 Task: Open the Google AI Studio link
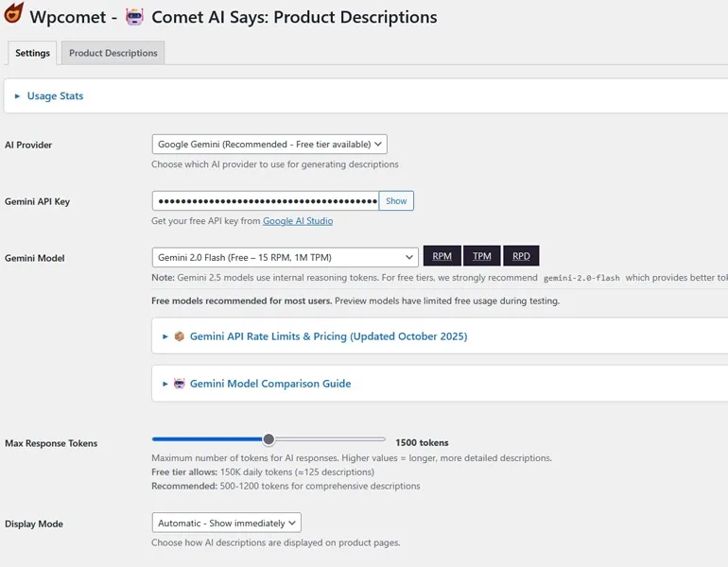(x=298, y=221)
